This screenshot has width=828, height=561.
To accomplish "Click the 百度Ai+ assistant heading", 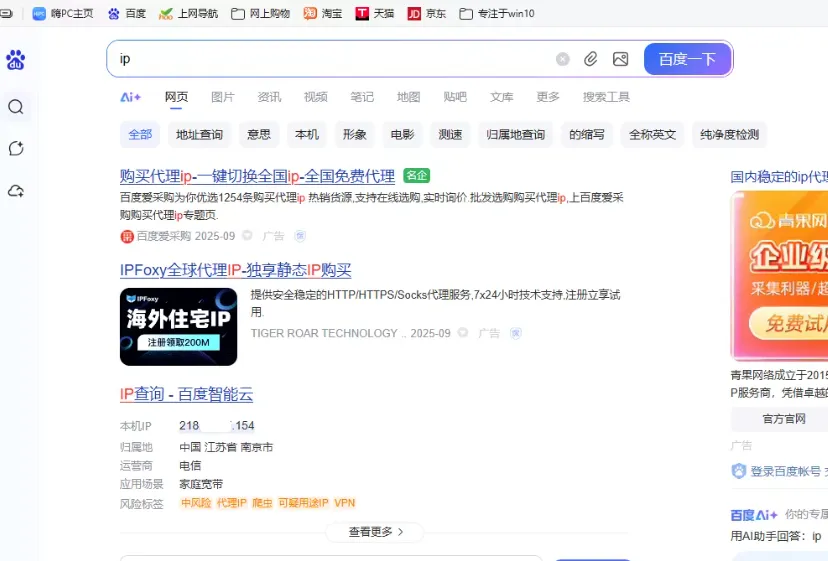I will coord(754,515).
